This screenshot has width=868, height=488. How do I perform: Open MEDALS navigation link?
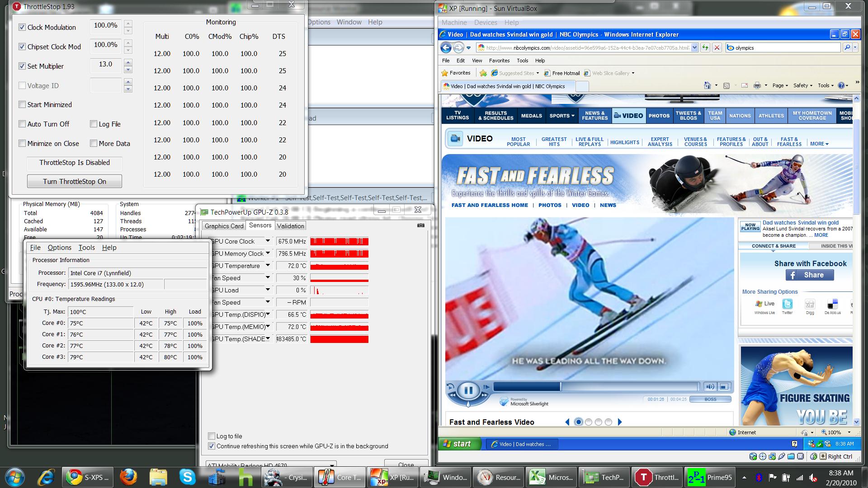531,116
